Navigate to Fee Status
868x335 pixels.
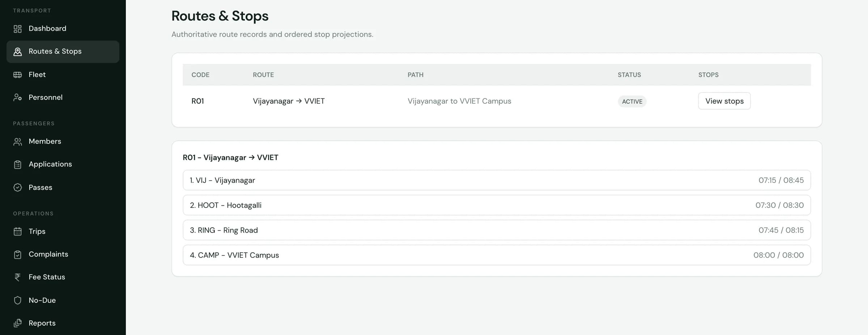(63, 277)
